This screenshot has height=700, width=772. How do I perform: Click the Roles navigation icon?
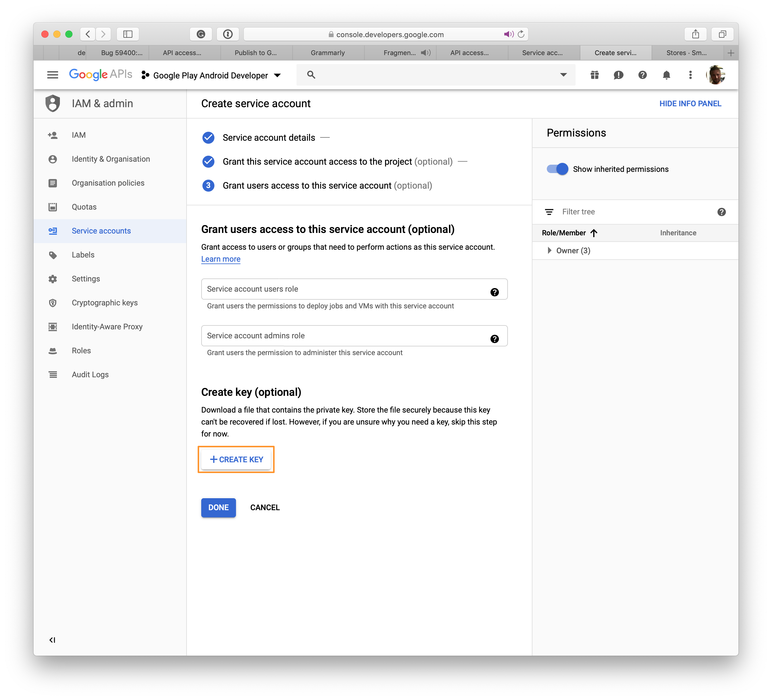click(x=55, y=350)
